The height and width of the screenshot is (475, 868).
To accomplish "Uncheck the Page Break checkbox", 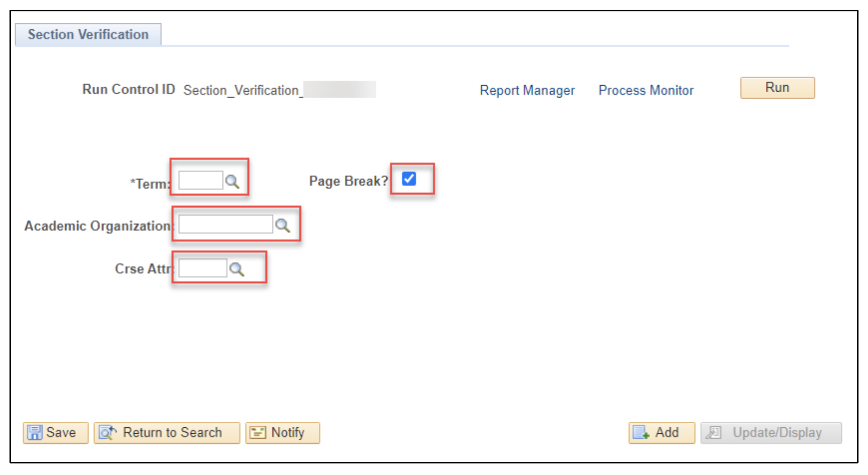I will click(409, 179).
